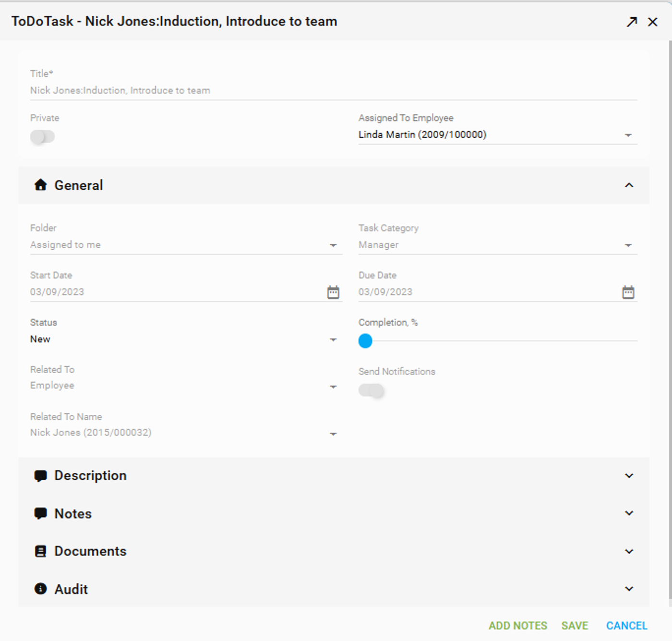Viewport: 672px width, 641px height.
Task: Click the CANCEL button
Action: 626,626
